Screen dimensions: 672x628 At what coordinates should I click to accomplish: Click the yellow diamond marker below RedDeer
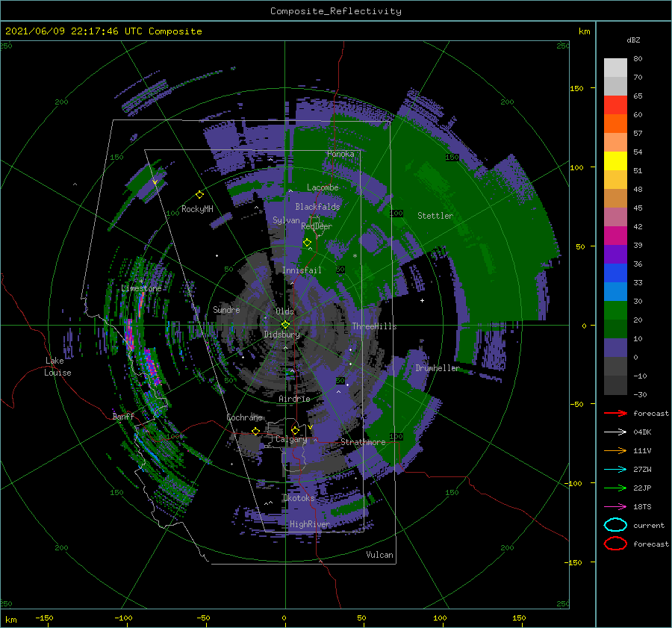(x=307, y=243)
